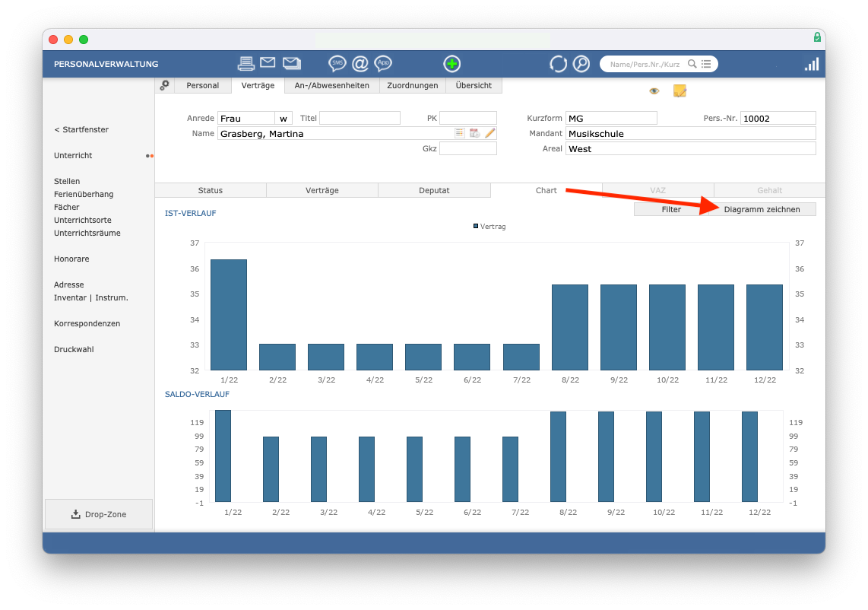Open the Übersicht tab
This screenshot has width=868, height=610.
click(474, 85)
